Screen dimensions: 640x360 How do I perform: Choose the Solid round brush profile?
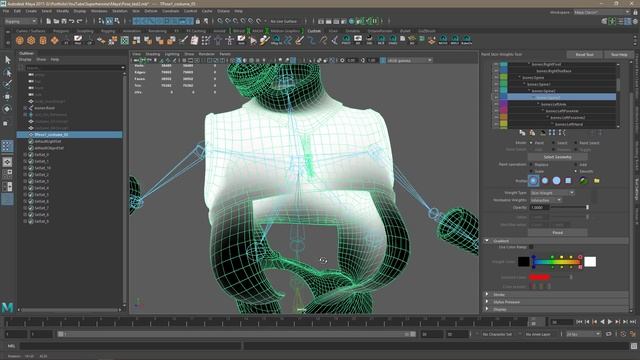point(556,180)
